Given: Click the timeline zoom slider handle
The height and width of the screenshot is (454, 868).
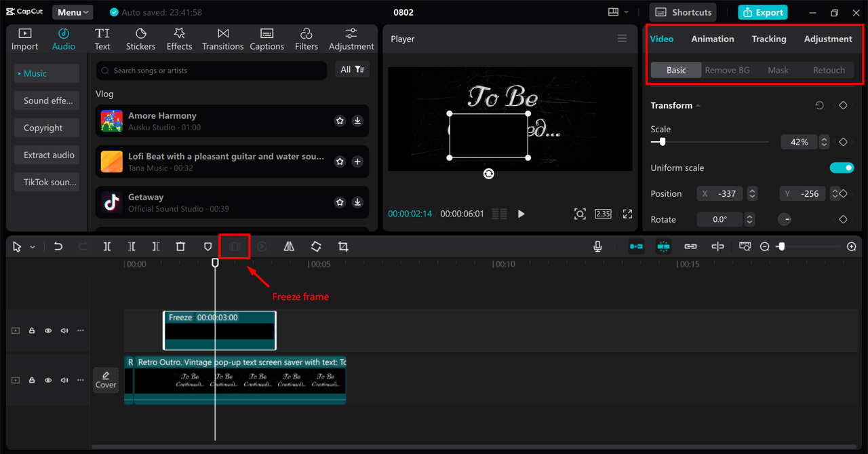Looking at the screenshot, I should pos(781,247).
